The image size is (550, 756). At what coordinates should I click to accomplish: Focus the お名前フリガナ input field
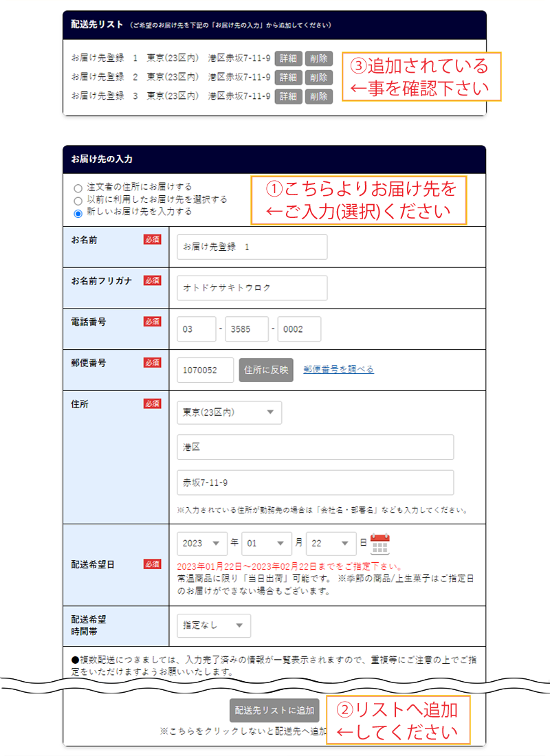(252, 288)
